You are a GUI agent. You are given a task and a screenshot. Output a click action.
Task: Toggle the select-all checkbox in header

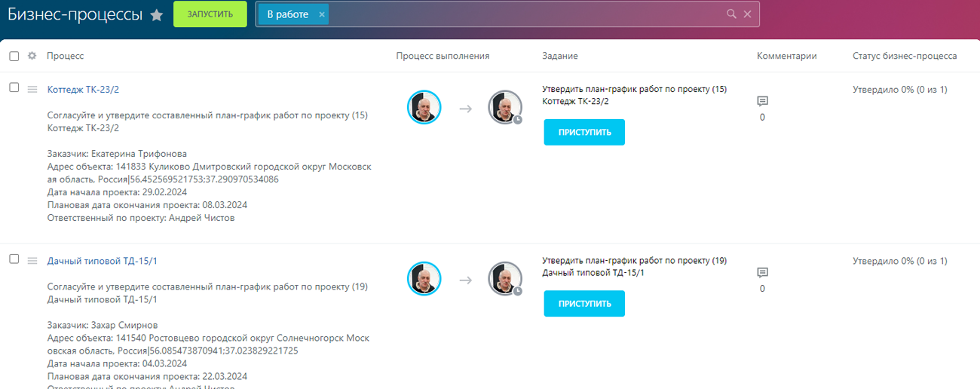pos(14,56)
